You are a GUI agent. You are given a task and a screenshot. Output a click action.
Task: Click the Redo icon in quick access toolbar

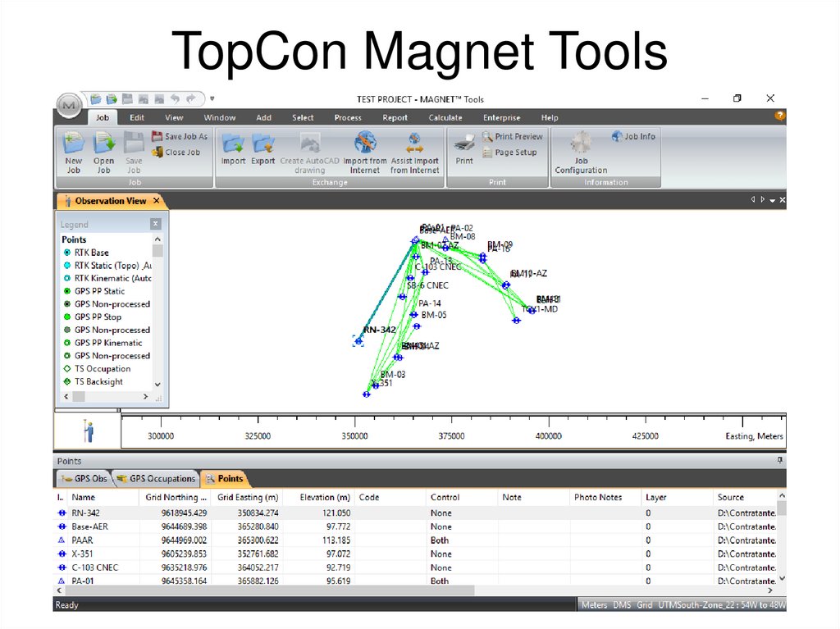pos(191,99)
